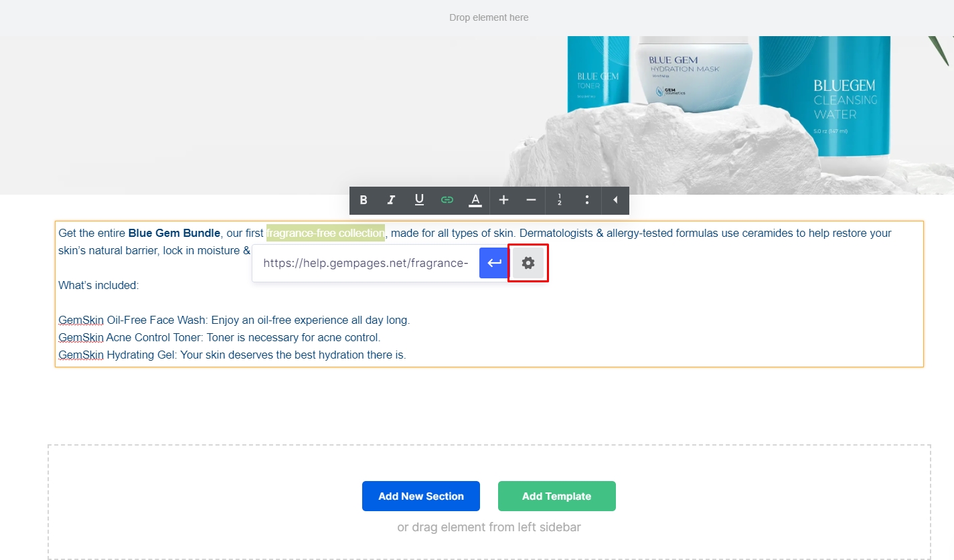This screenshot has height=560, width=954.
Task: Insert a numbered list
Action: pos(559,200)
